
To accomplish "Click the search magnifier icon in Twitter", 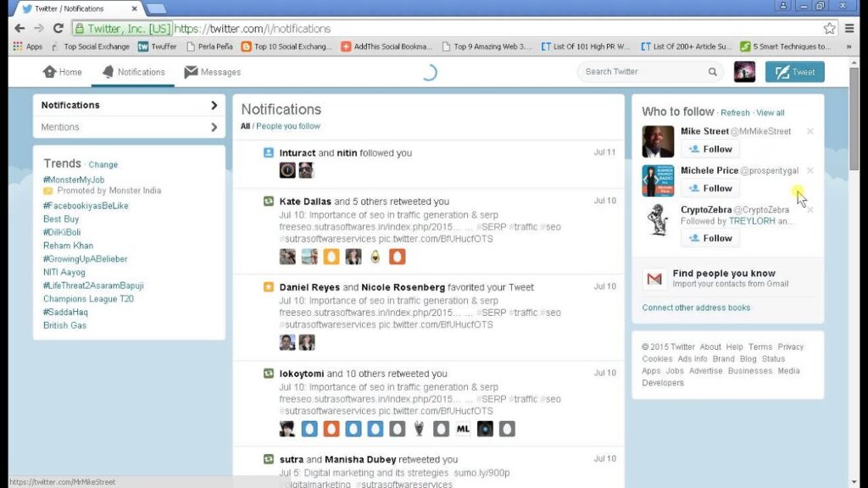I will (x=712, y=72).
